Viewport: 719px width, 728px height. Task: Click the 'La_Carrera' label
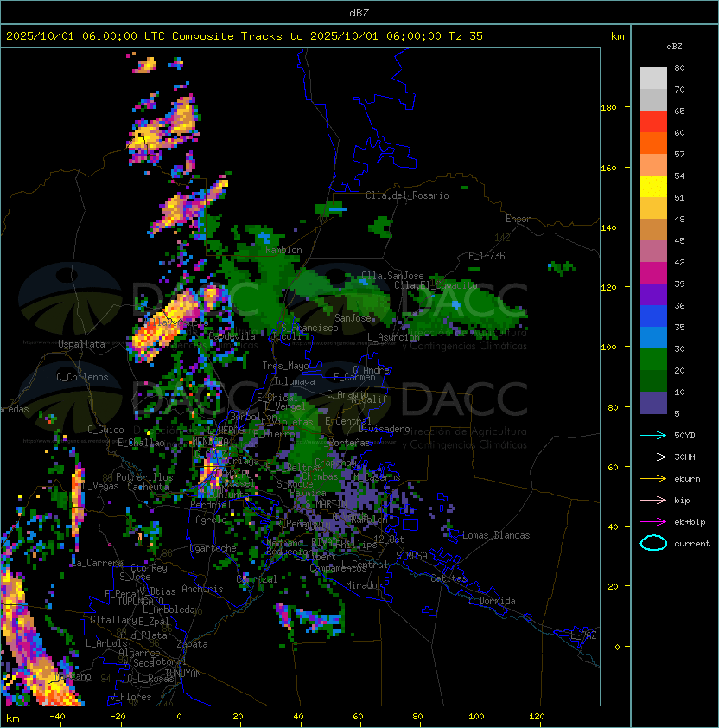98,563
